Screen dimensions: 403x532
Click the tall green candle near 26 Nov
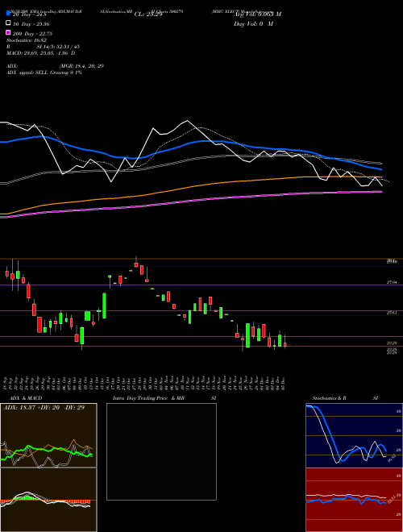(x=247, y=335)
